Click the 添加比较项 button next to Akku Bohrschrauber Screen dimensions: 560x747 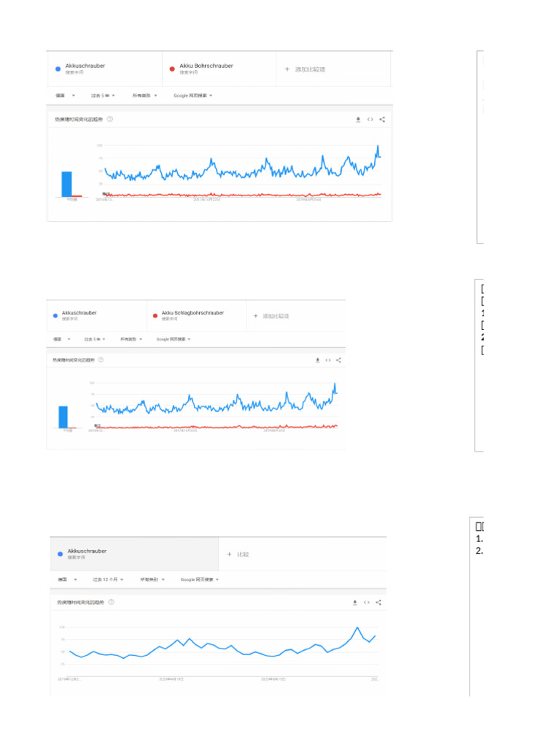(x=306, y=69)
